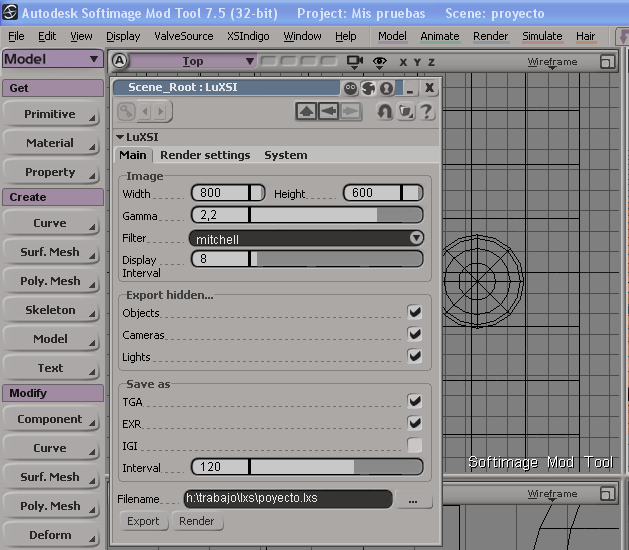
Task: Click the lower viewport maximize icon
Action: click(607, 494)
